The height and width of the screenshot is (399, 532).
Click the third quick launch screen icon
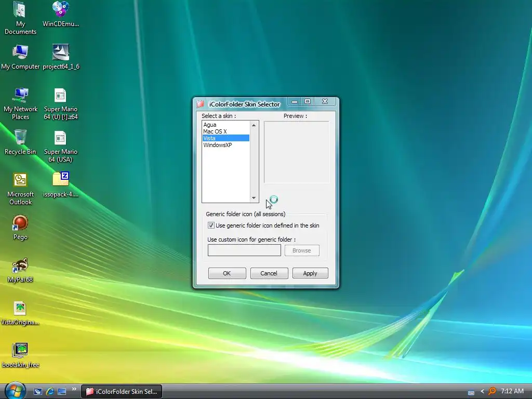[62, 392]
